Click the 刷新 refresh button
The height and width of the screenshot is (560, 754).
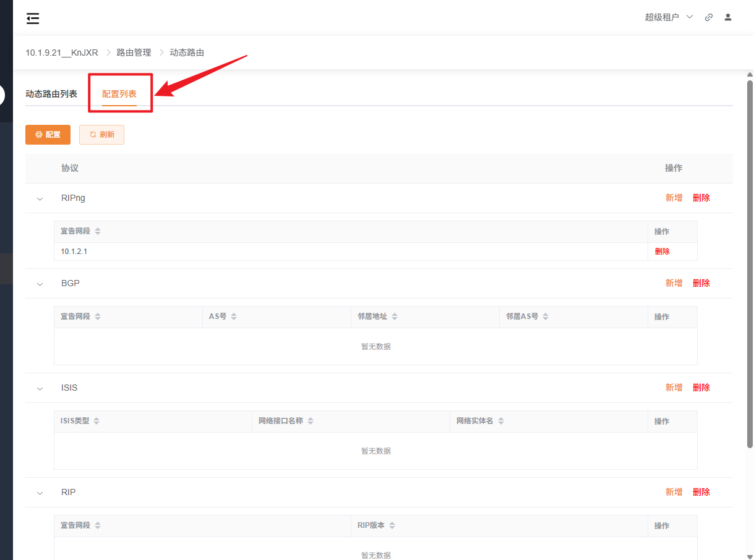click(x=101, y=135)
